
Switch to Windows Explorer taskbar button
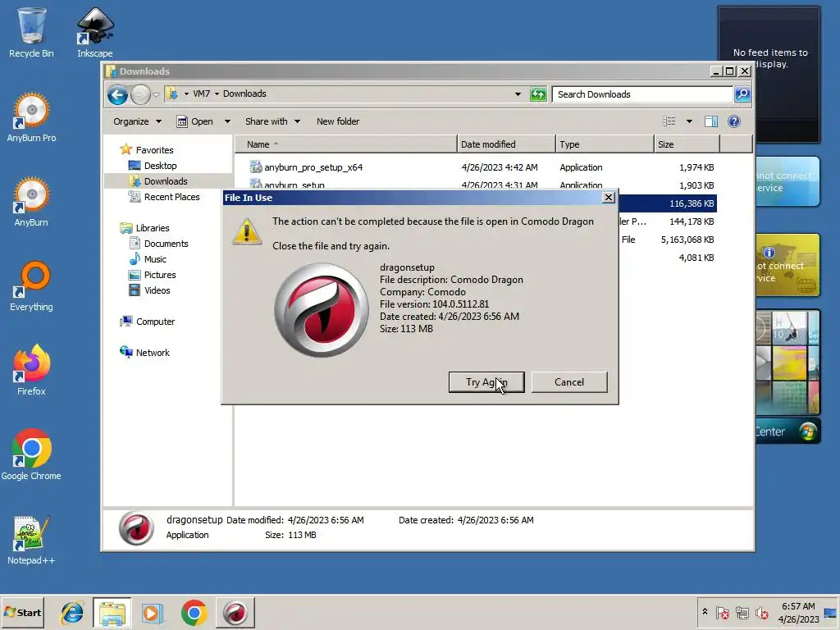pyautogui.click(x=112, y=612)
